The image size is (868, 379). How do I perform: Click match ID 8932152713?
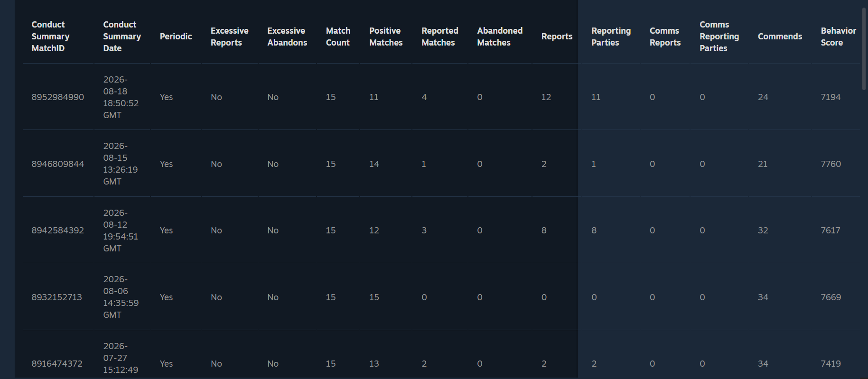pyautogui.click(x=57, y=297)
